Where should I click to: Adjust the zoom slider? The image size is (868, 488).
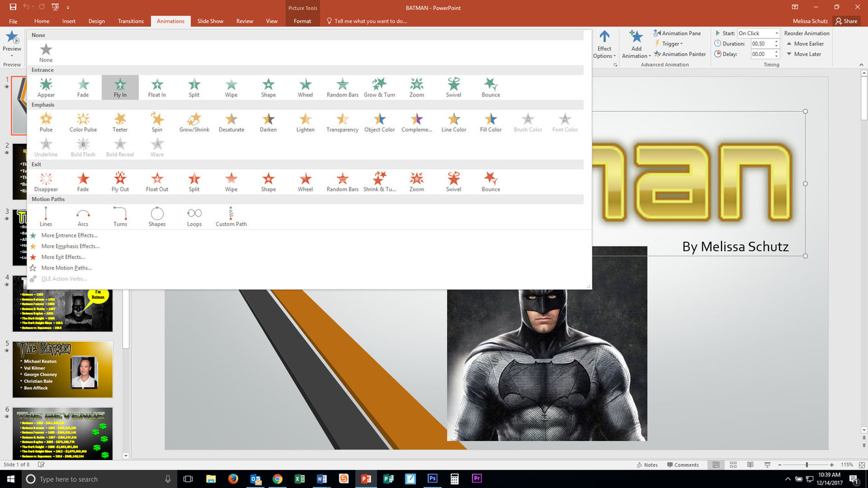coord(807,465)
